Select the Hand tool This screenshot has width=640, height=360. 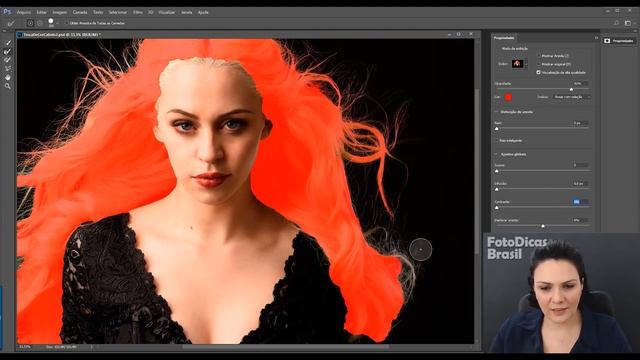(8, 77)
